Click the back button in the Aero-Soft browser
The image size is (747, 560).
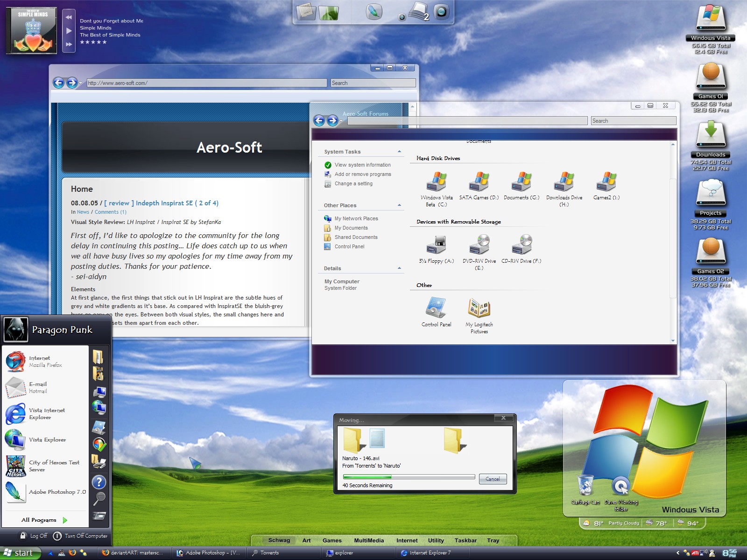(58, 83)
